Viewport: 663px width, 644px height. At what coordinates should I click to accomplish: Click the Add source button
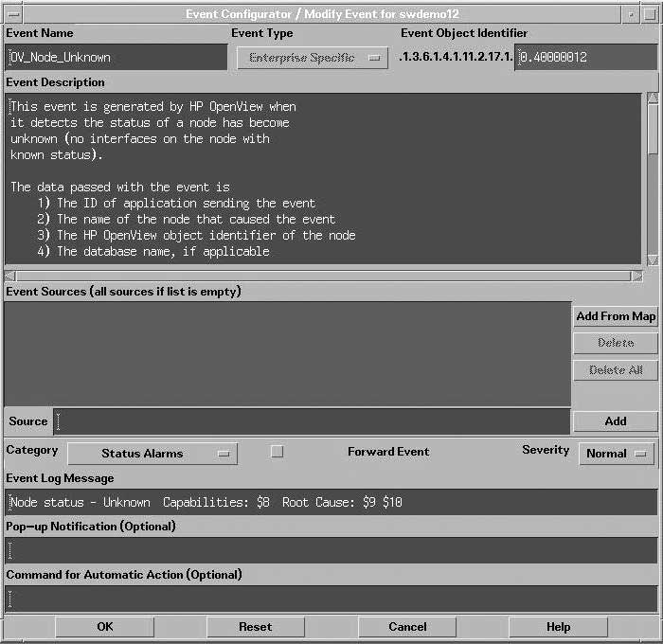click(616, 421)
